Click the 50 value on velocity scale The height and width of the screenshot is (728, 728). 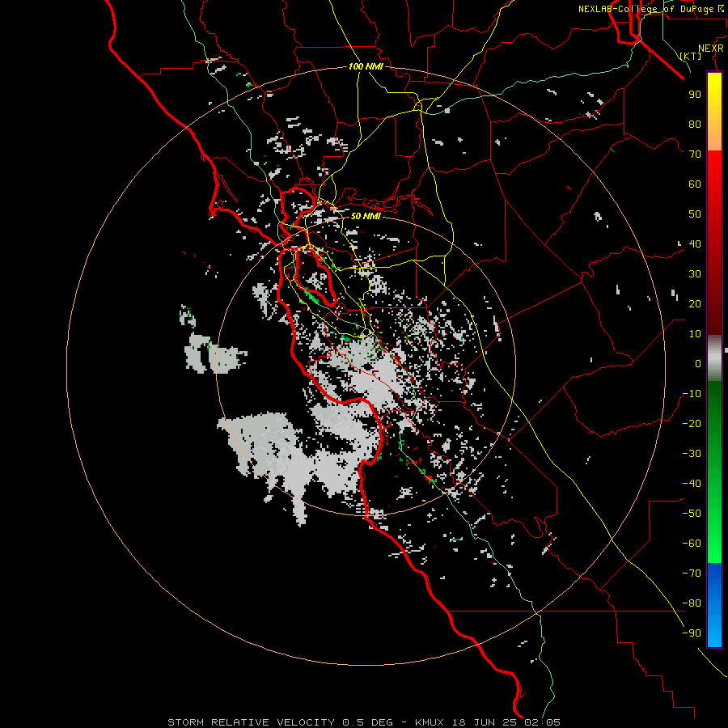[x=695, y=214]
